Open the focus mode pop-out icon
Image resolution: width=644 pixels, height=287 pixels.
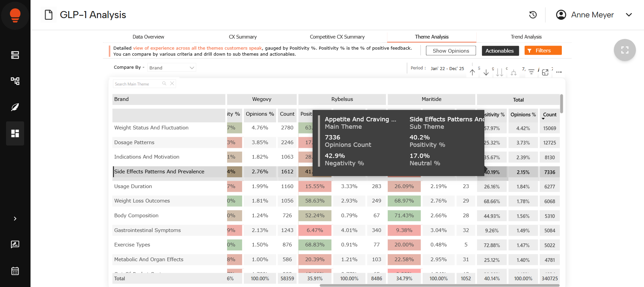545,72
